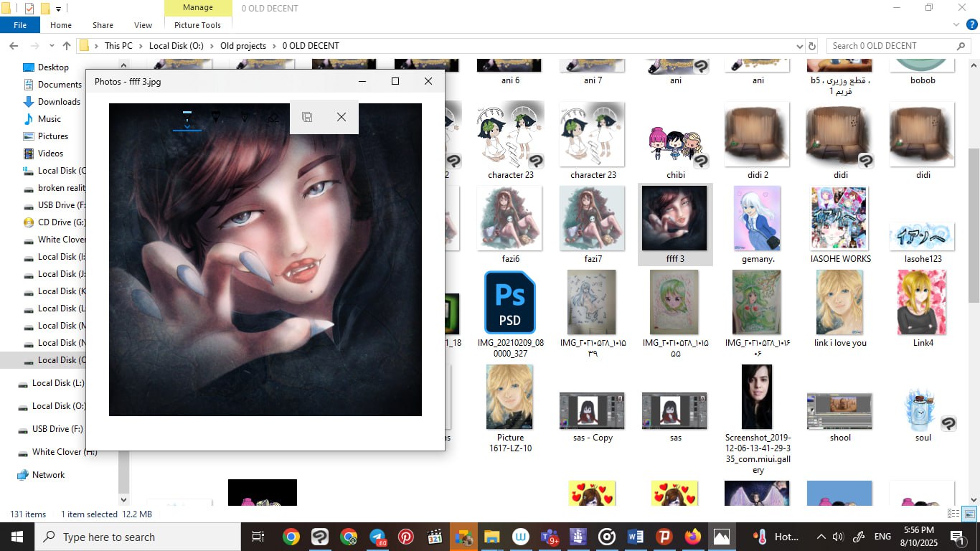Expand the address bar history dropdown

point(800,46)
